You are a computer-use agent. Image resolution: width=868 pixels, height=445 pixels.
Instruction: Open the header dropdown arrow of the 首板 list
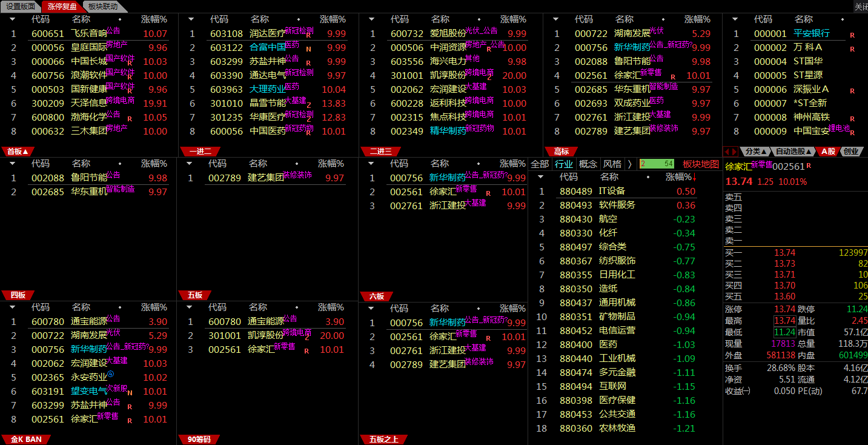[x=12, y=19]
